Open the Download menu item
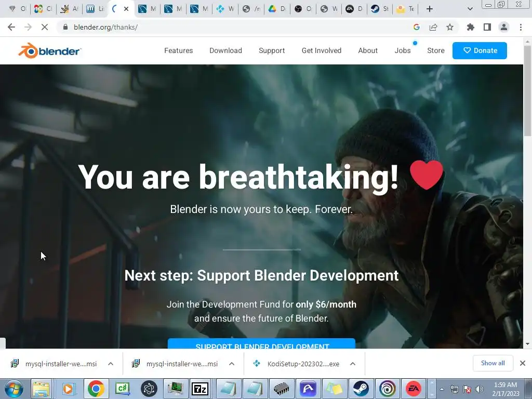 (225, 50)
